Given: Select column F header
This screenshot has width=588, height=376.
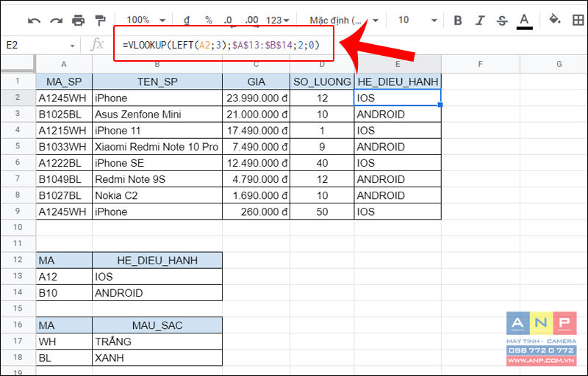Looking at the screenshot, I should point(481,64).
